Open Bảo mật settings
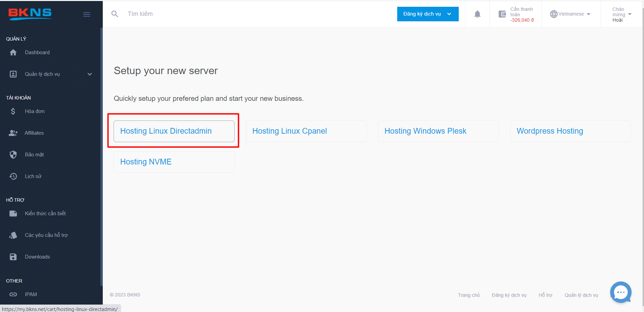This screenshot has width=644, height=312. [x=34, y=155]
